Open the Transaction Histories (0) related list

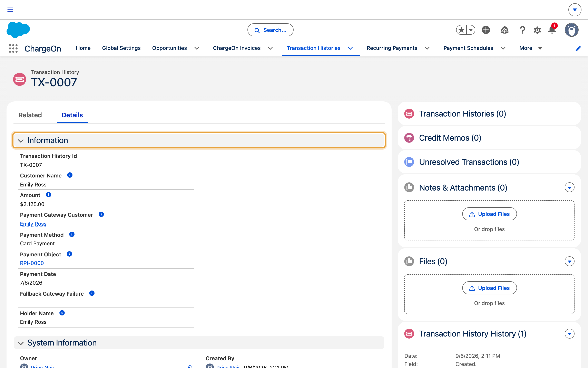click(x=462, y=114)
